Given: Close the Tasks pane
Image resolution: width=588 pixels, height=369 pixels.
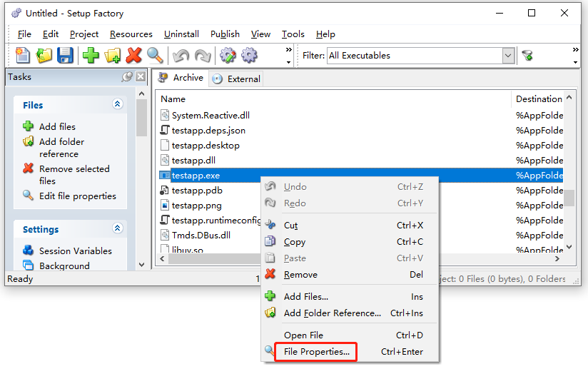Looking at the screenshot, I should pyautogui.click(x=141, y=76).
